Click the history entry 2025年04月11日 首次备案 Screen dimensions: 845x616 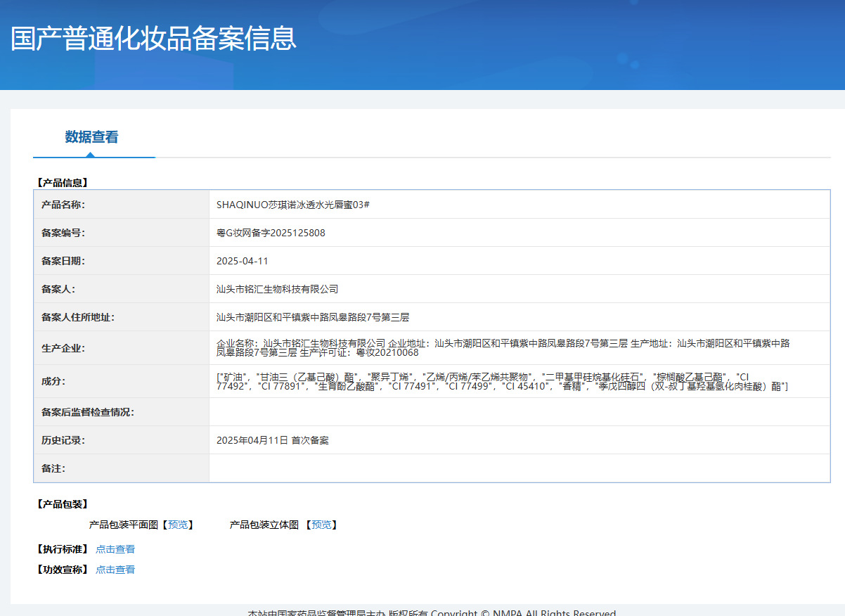(273, 440)
